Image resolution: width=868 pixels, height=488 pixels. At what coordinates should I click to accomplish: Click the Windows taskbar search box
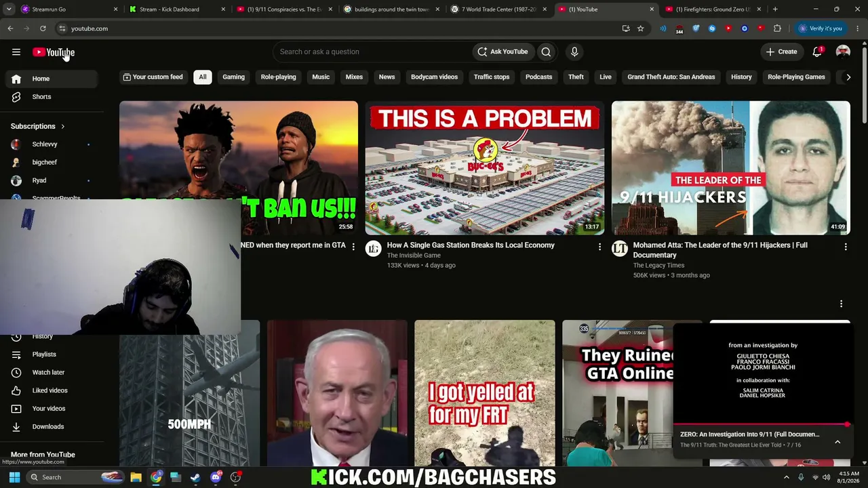pyautogui.click(x=75, y=477)
